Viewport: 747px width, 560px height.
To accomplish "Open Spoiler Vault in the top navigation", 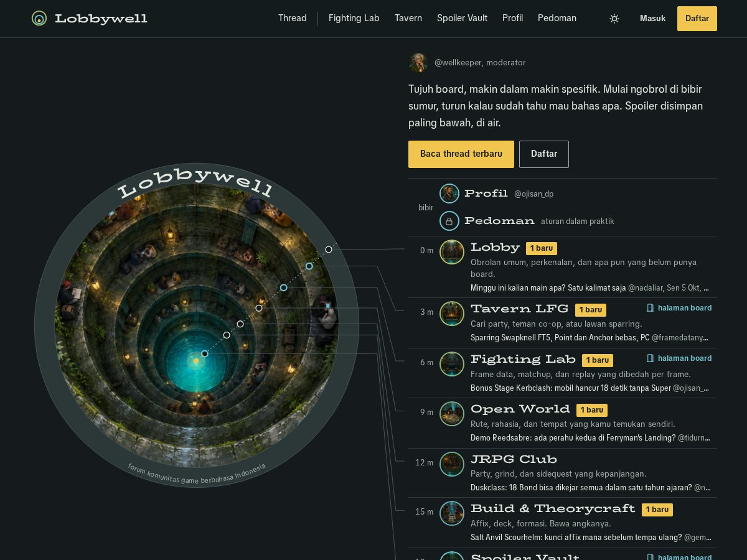I will pos(462,19).
